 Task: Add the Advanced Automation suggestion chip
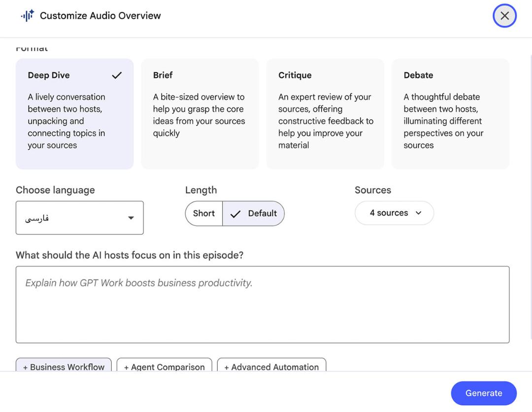(x=271, y=365)
